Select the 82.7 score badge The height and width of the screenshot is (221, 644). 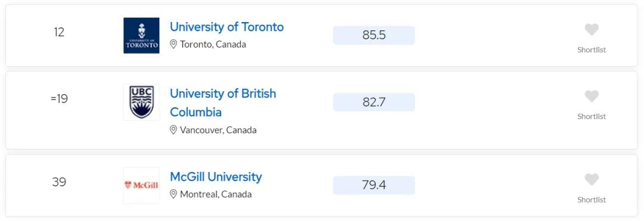[x=374, y=102]
